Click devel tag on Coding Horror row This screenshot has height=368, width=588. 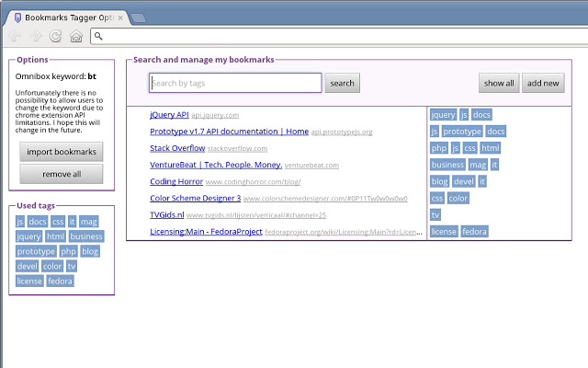[x=463, y=181]
